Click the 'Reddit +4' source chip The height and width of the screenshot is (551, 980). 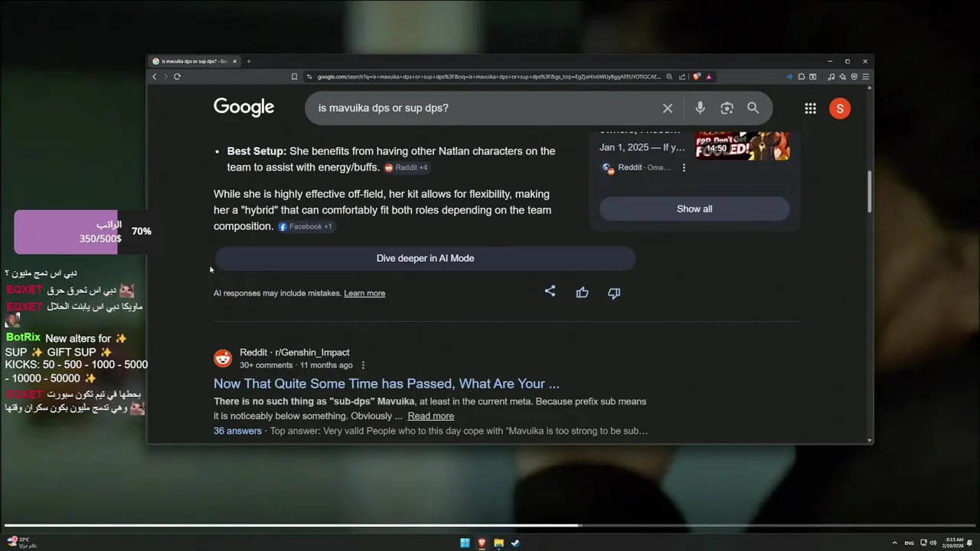pos(406,168)
